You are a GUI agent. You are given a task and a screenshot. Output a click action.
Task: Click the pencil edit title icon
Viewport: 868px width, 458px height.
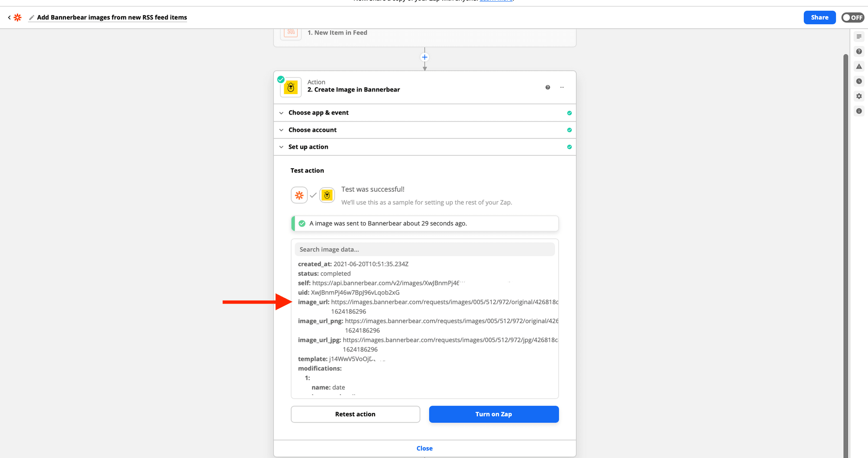pyautogui.click(x=31, y=18)
